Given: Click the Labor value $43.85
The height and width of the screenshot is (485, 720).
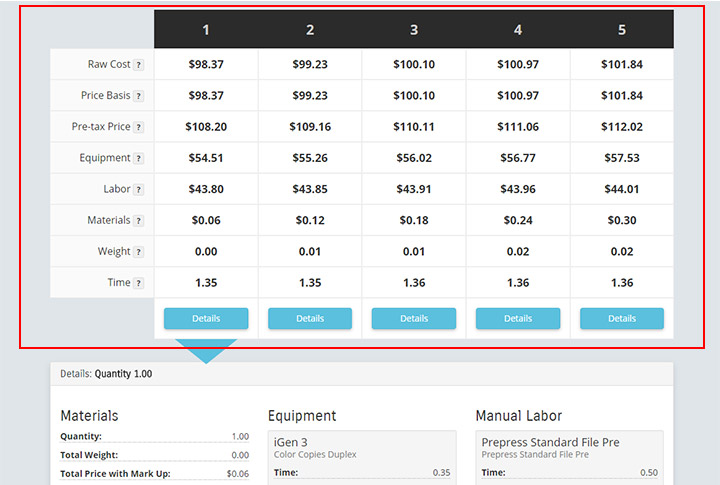Looking at the screenshot, I should (x=310, y=189).
